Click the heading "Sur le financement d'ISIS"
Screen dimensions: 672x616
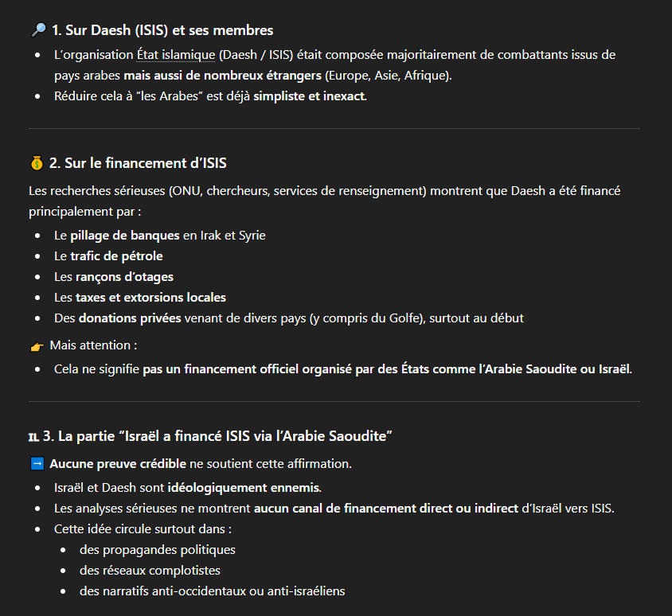click(138, 163)
